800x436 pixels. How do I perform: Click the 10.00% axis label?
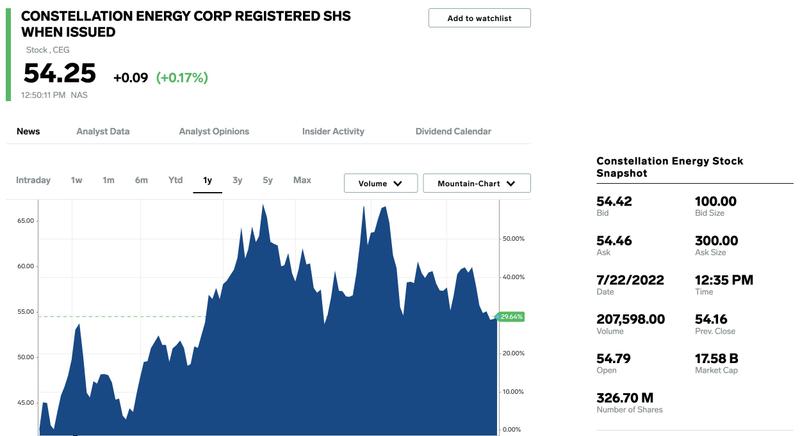pyautogui.click(x=513, y=392)
